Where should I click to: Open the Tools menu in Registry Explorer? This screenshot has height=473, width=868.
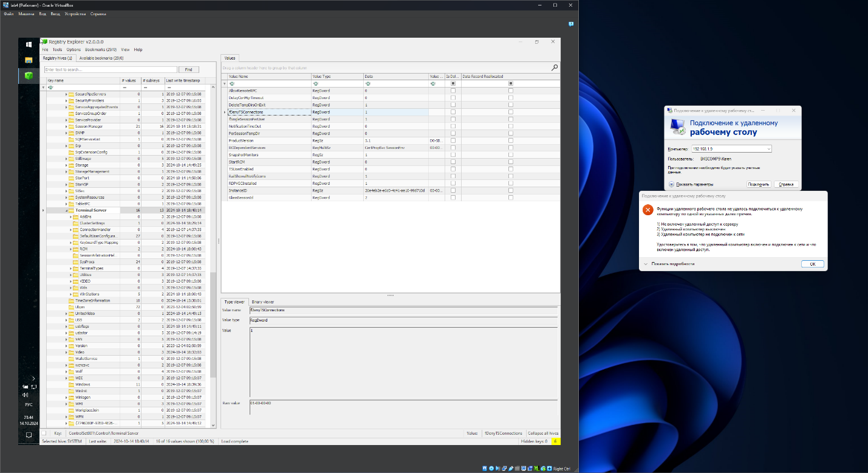(57, 50)
